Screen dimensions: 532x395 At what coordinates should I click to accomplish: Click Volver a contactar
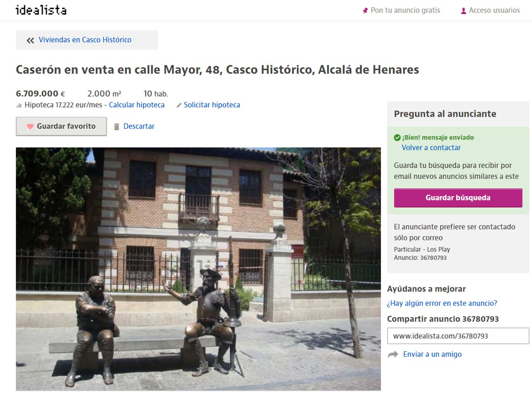click(x=431, y=148)
